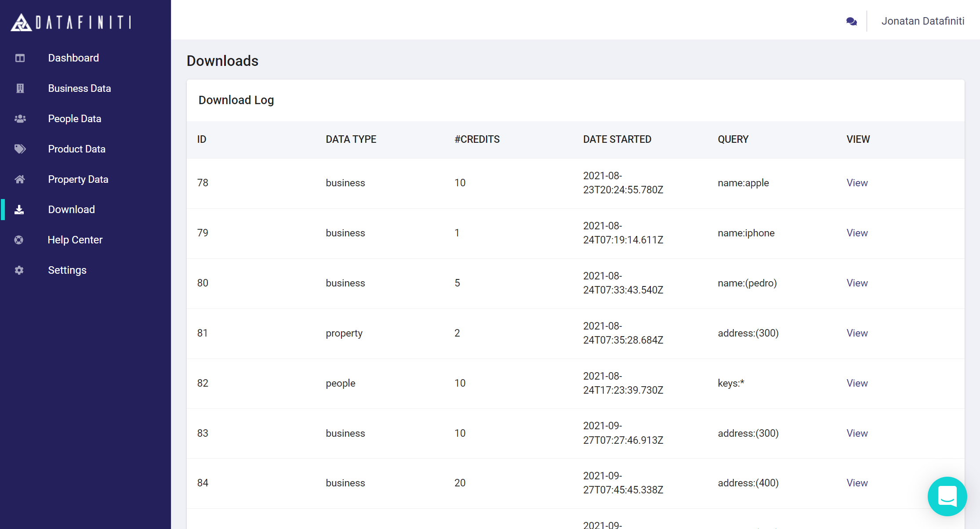Click the Property Data house icon
The height and width of the screenshot is (529, 980).
pyautogui.click(x=20, y=179)
